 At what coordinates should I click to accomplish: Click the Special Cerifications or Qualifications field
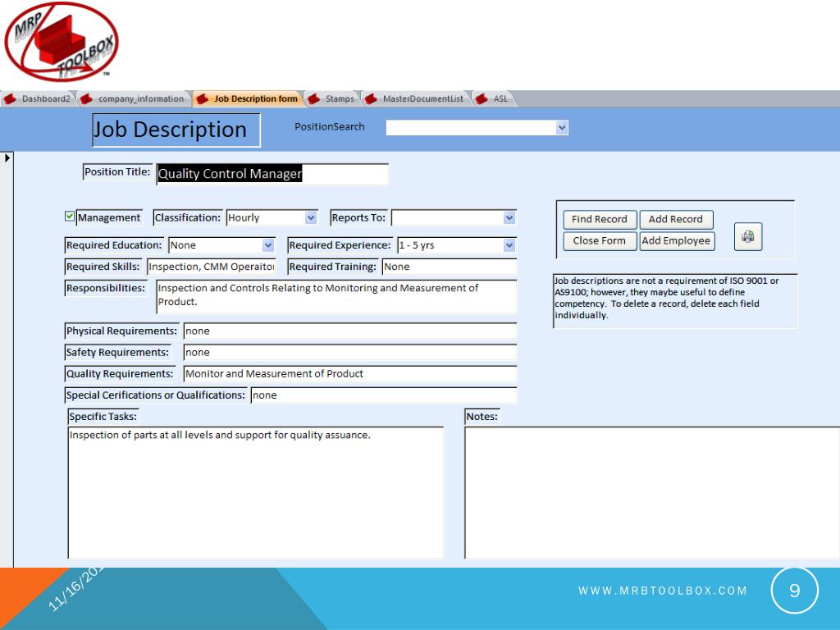(x=384, y=395)
